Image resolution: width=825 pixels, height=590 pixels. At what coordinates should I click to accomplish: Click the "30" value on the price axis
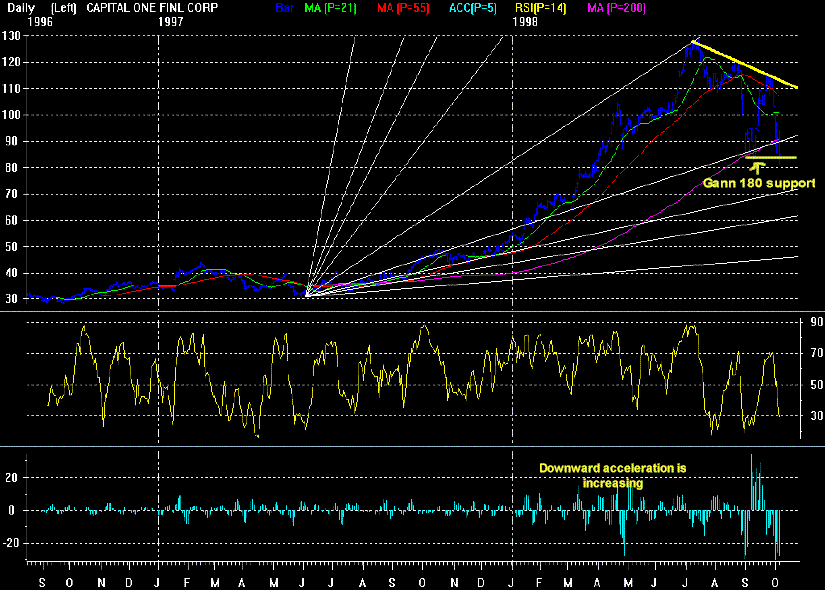pyautogui.click(x=11, y=298)
